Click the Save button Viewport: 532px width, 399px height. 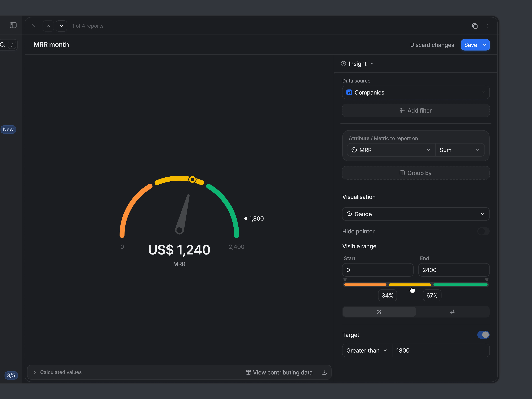point(470,45)
